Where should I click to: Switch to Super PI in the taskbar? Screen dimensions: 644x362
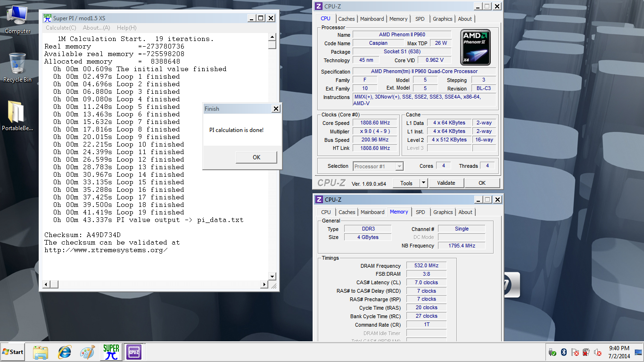coord(111,352)
